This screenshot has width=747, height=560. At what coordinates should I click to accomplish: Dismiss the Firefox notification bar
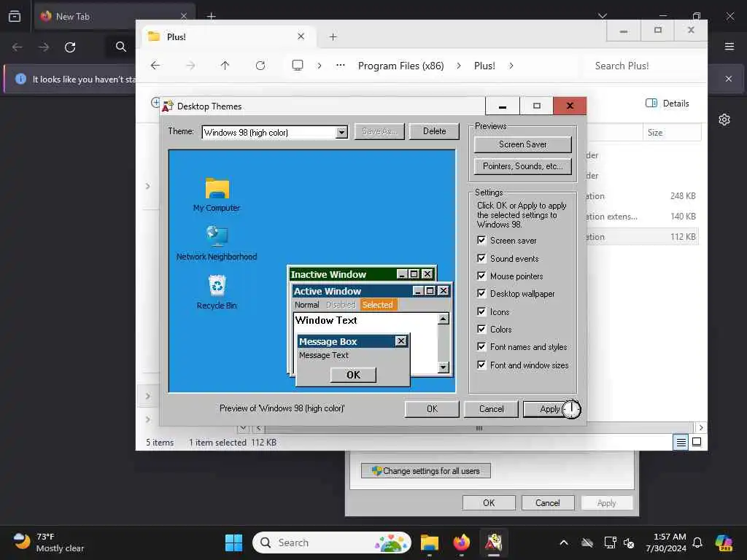click(x=729, y=79)
